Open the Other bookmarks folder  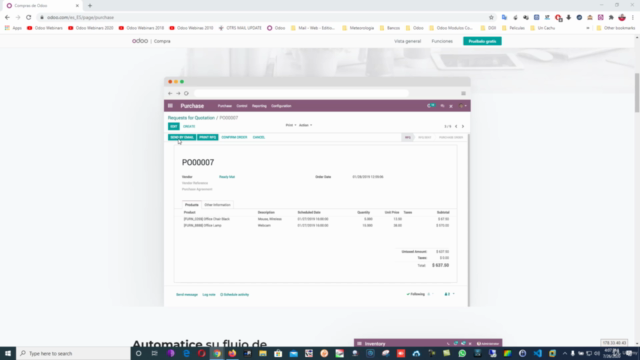(x=616, y=28)
